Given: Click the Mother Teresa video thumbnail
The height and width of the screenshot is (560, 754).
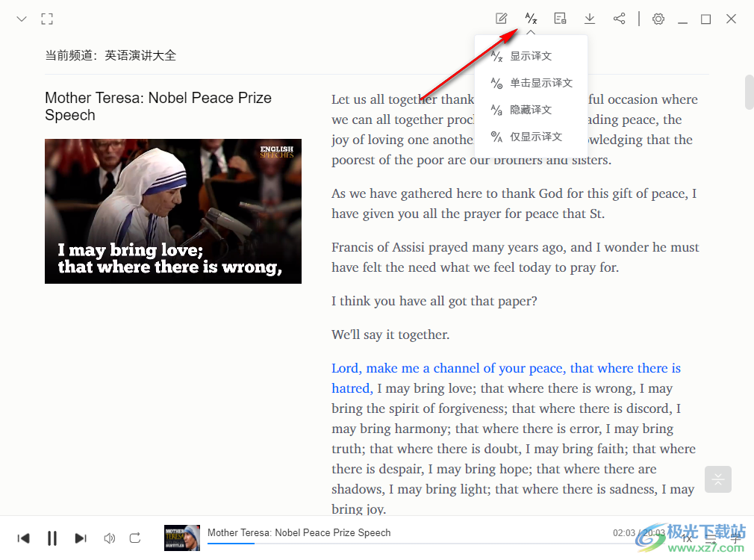Looking at the screenshot, I should (173, 211).
